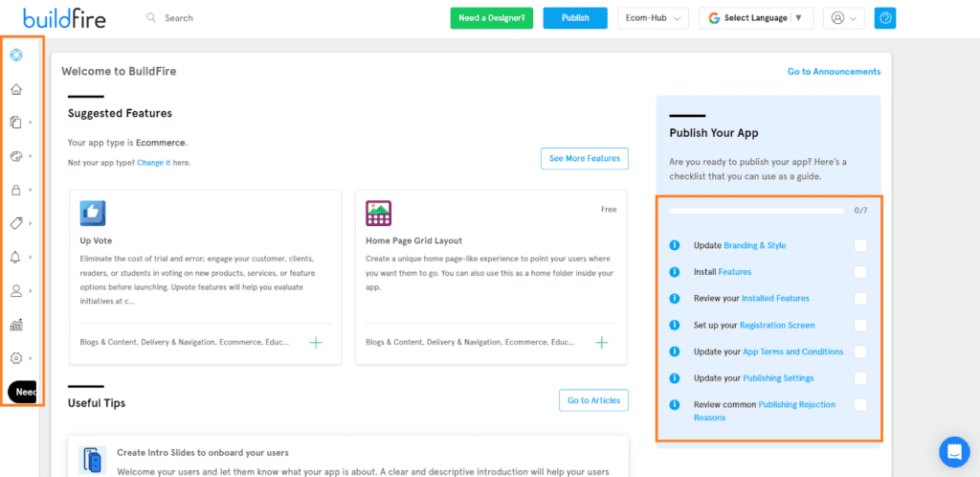Open the Ecom-Hub app dropdown
This screenshot has height=477, width=980.
pos(653,18)
